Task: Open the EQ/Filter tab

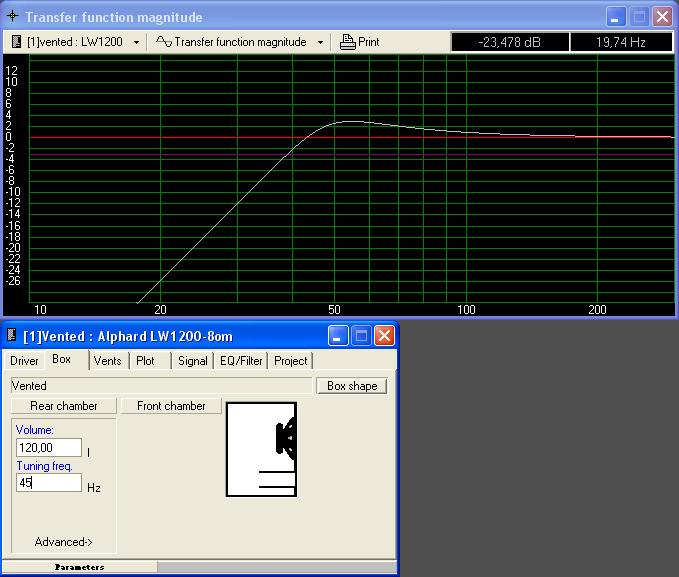Action: coord(241,360)
